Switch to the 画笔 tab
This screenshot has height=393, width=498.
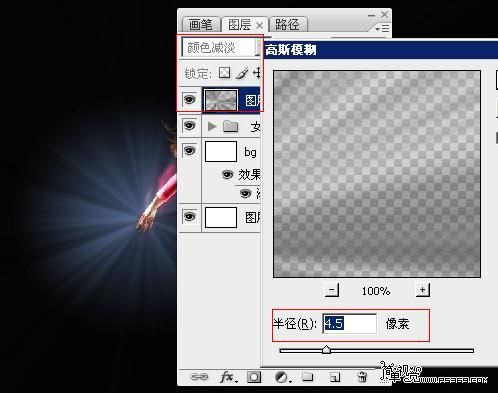pos(201,25)
